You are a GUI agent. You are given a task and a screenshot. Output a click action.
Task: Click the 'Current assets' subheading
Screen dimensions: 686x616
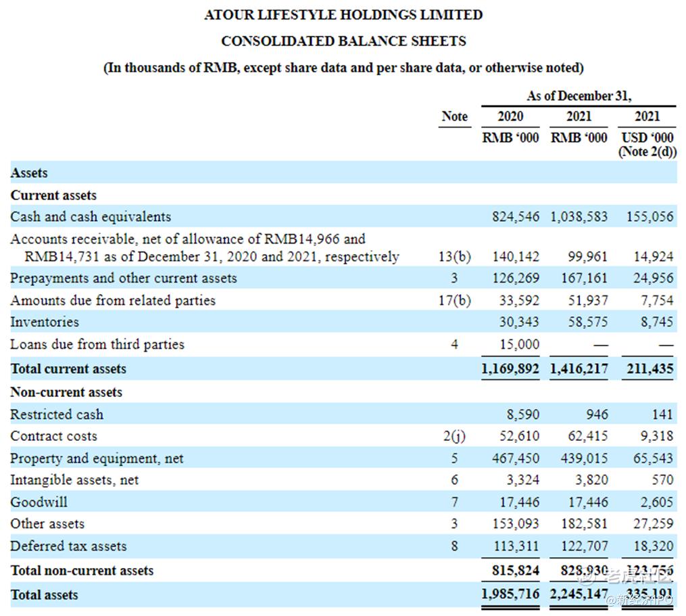tap(53, 195)
